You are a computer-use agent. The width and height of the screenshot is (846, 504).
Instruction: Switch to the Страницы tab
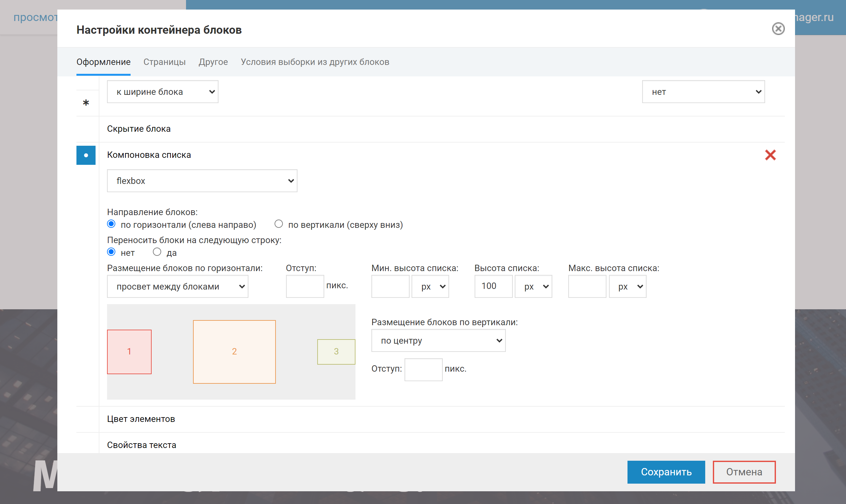[x=164, y=62]
